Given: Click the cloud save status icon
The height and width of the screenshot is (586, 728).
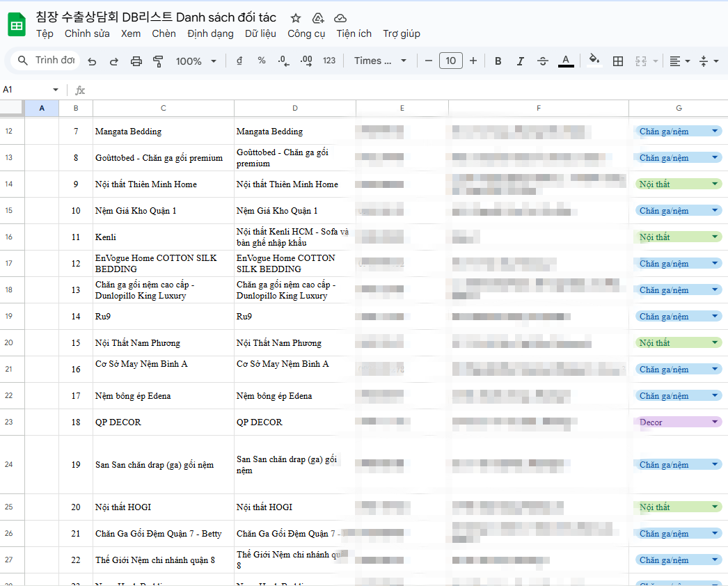Looking at the screenshot, I should (340, 18).
